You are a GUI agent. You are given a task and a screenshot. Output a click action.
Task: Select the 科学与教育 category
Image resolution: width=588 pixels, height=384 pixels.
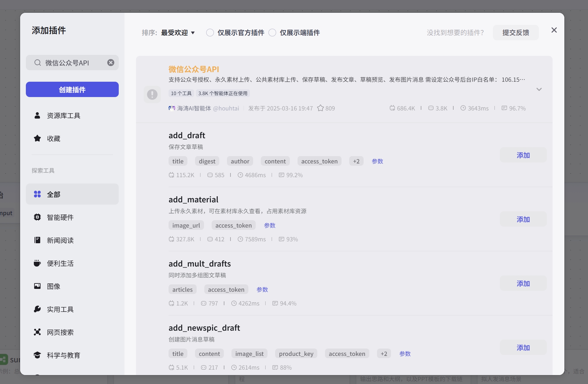click(x=72, y=355)
